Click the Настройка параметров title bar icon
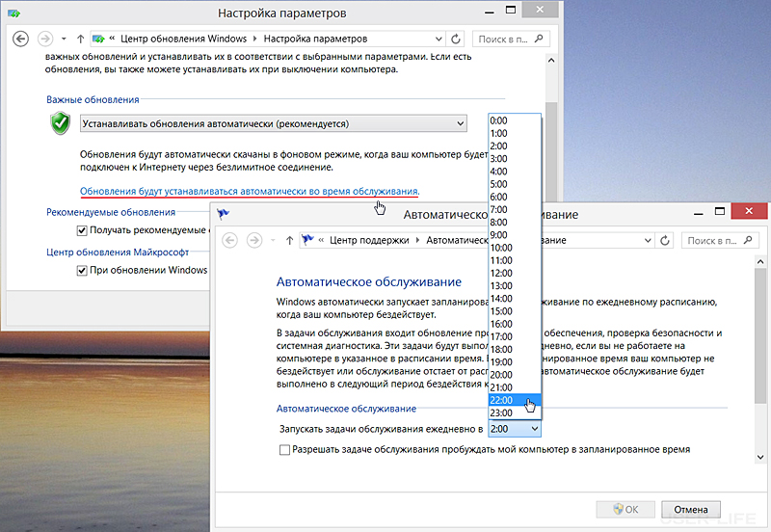Image resolution: width=771 pixels, height=532 pixels. pyautogui.click(x=13, y=13)
